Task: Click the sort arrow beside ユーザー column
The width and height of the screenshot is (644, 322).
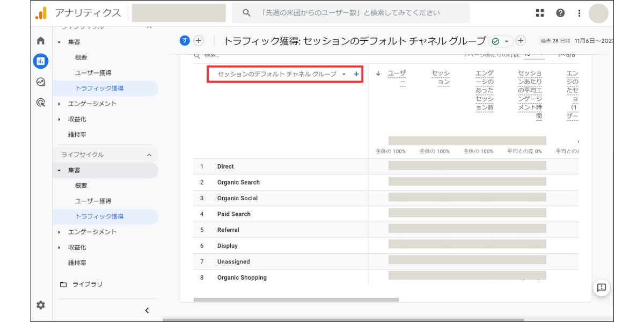Action: (378, 74)
